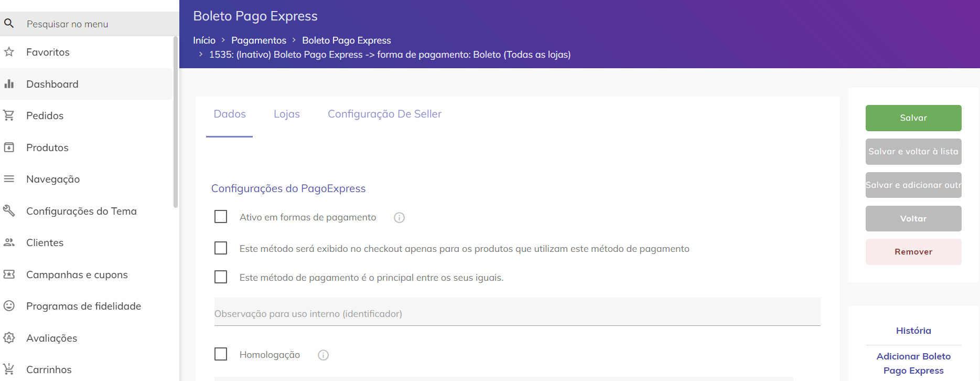Open Dashboard via the bar chart icon
Screen dimensions: 980x381
click(x=9, y=84)
